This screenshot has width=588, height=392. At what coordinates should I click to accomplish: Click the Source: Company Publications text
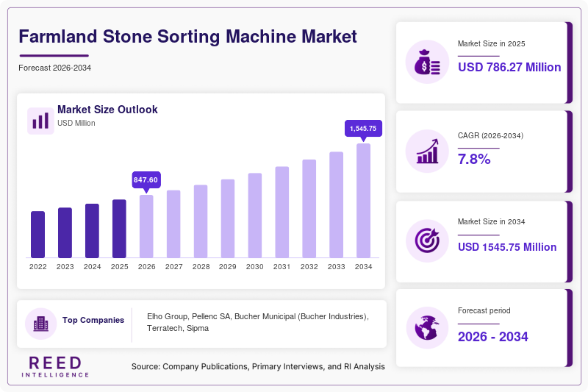point(258,366)
